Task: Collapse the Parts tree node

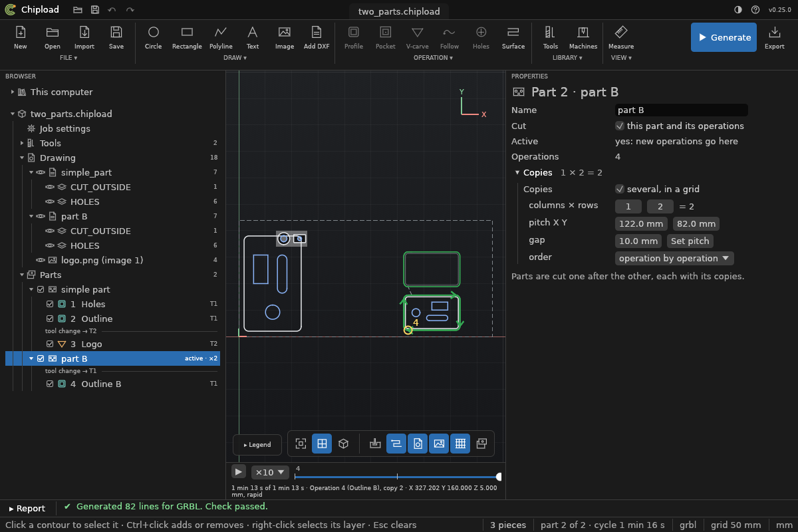Action: coord(22,275)
